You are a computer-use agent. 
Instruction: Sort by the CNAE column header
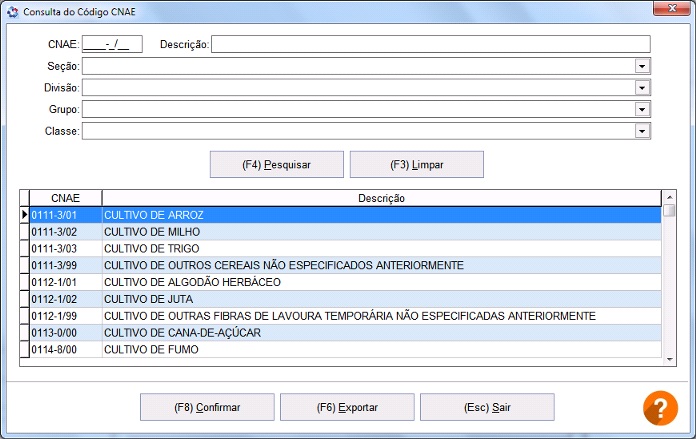(x=65, y=198)
